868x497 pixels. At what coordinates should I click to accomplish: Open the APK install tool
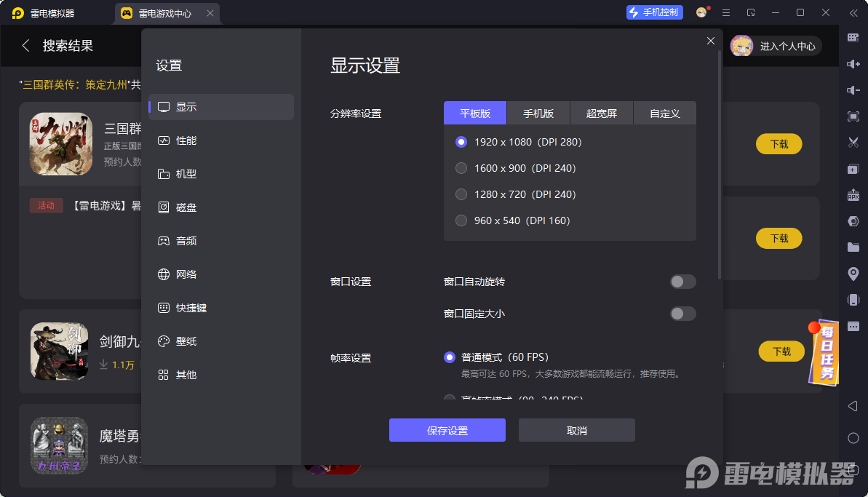[x=853, y=194]
